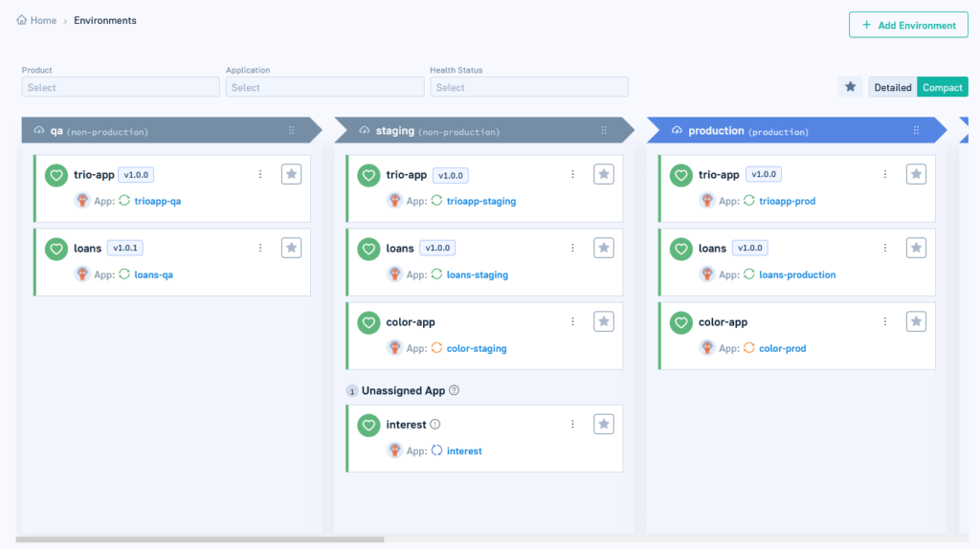Click health heart icon on loans qa card
980x549 pixels.
(56, 249)
